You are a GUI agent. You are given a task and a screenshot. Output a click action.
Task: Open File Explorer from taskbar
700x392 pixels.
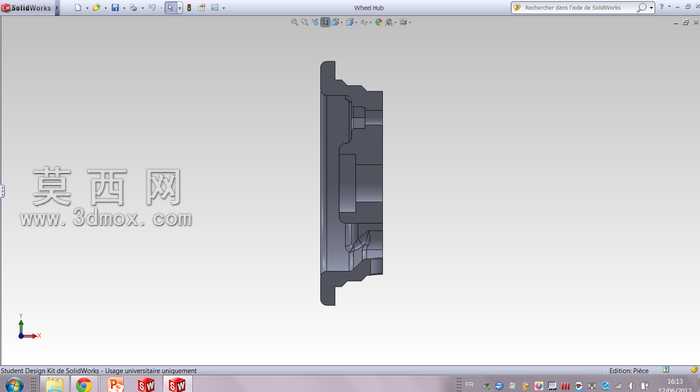coord(55,385)
